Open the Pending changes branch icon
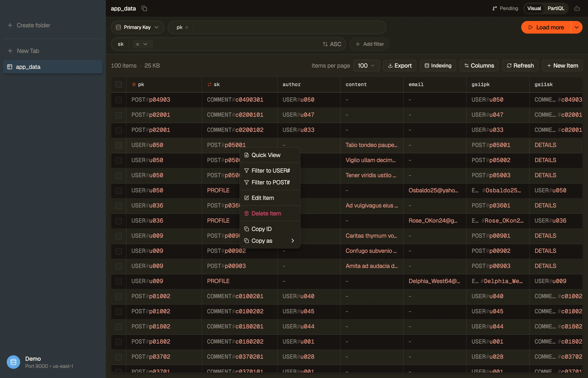 [495, 8]
